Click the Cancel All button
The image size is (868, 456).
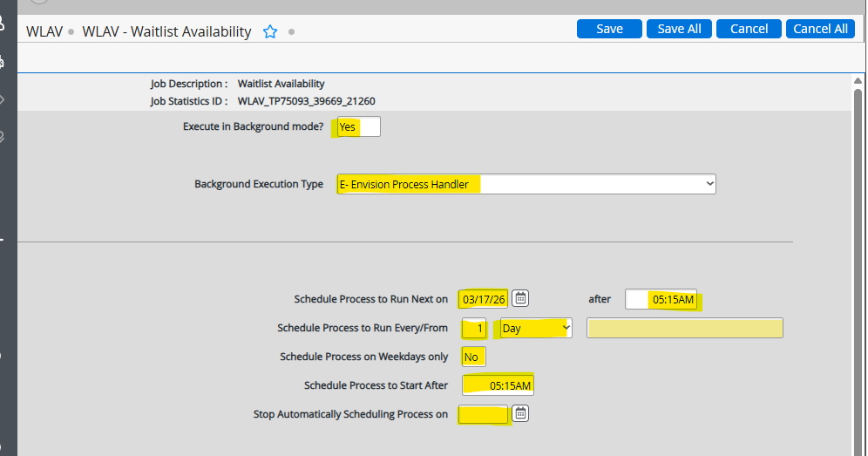(820, 29)
